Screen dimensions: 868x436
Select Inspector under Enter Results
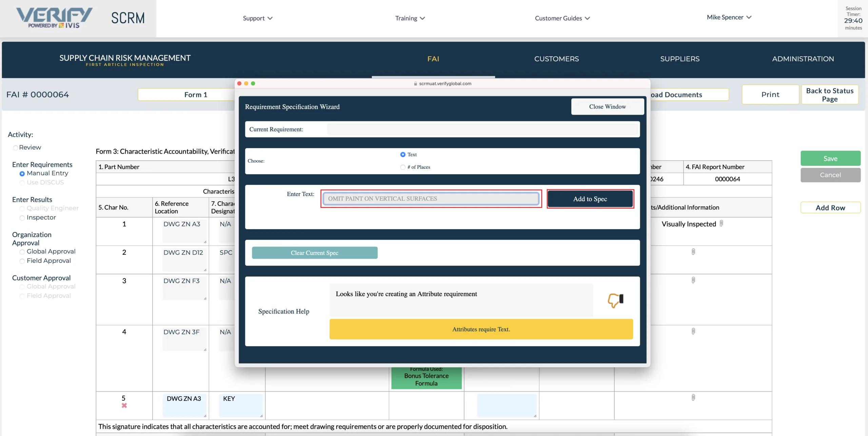pyautogui.click(x=22, y=218)
